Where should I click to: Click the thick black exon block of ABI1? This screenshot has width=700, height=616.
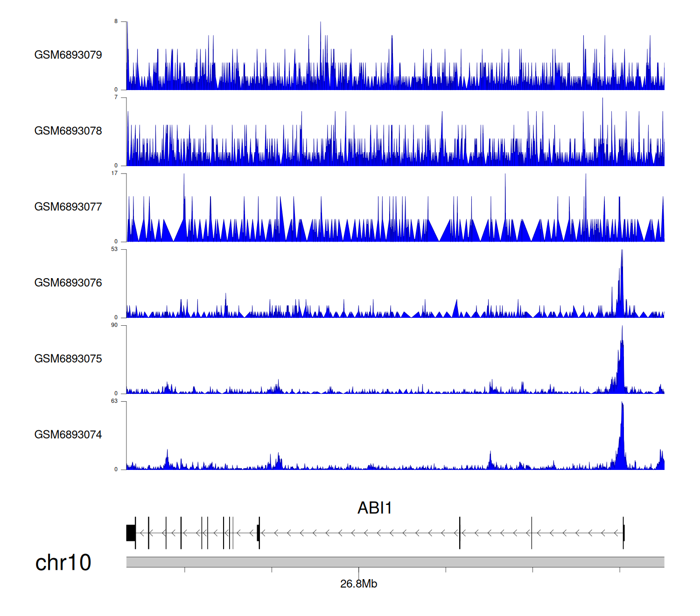131,533
